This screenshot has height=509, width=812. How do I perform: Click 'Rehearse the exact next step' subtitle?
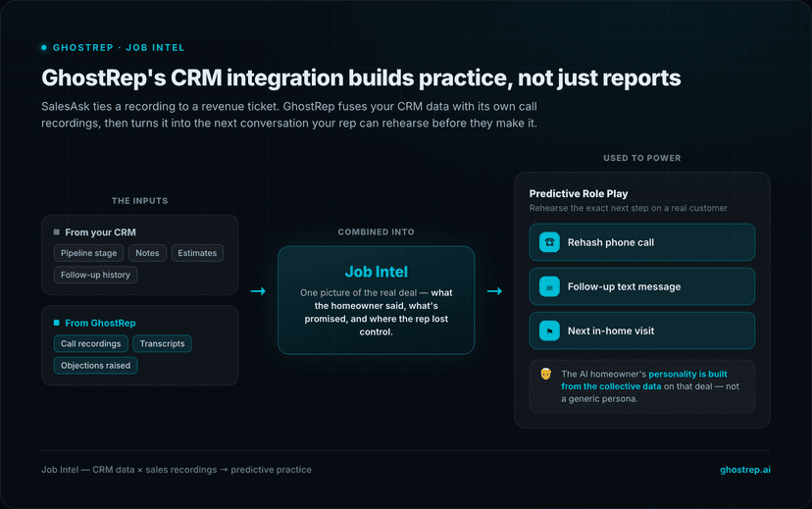(x=629, y=208)
